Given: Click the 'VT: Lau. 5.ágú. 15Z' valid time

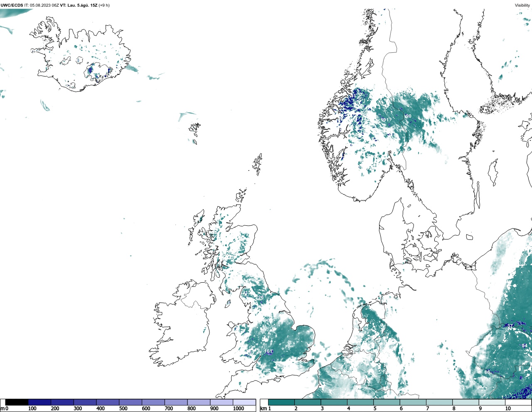Looking at the screenshot, I should coord(79,5).
